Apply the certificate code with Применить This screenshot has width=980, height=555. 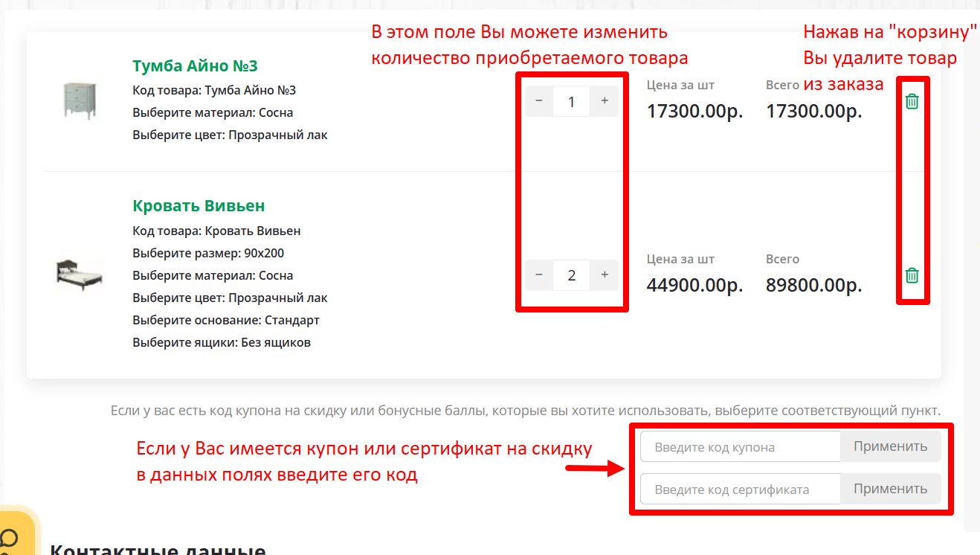point(891,490)
